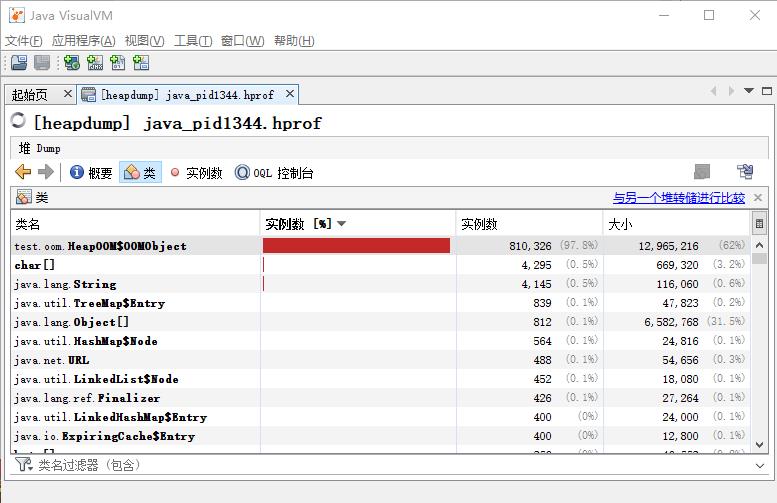Close the 起始页 tab

coord(68,94)
